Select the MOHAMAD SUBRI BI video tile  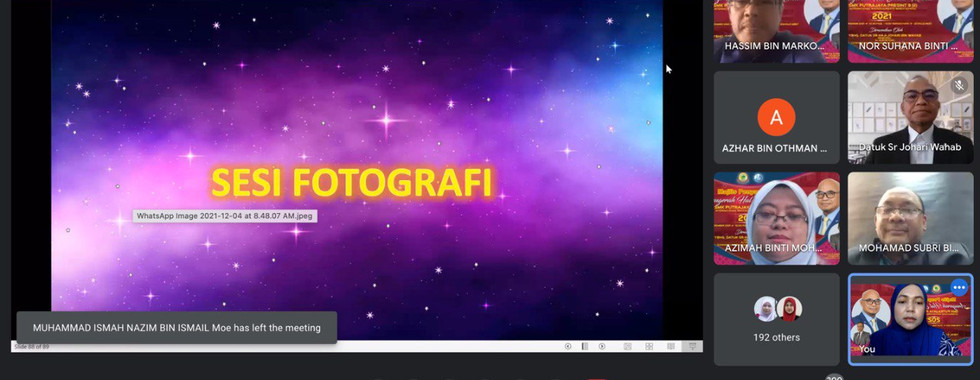pyautogui.click(x=910, y=218)
